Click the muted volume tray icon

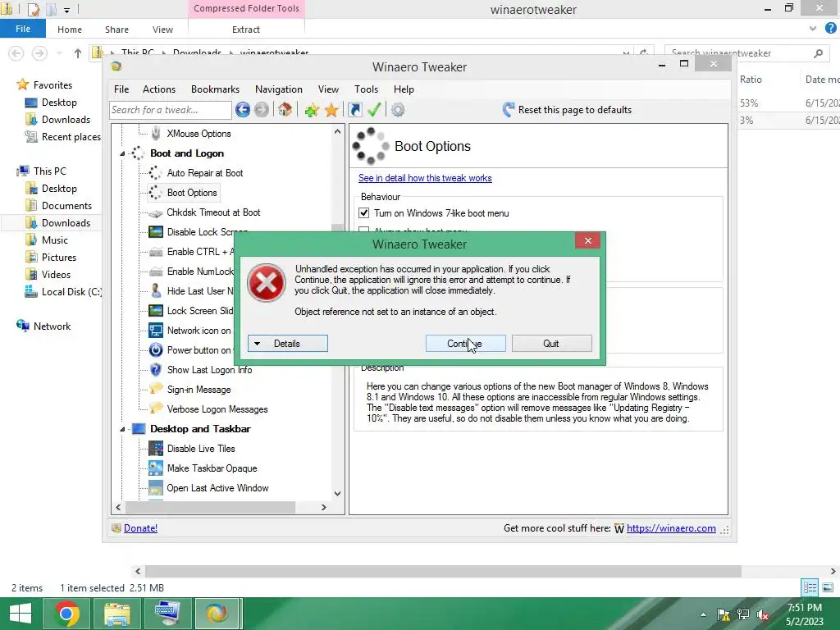tap(763, 614)
